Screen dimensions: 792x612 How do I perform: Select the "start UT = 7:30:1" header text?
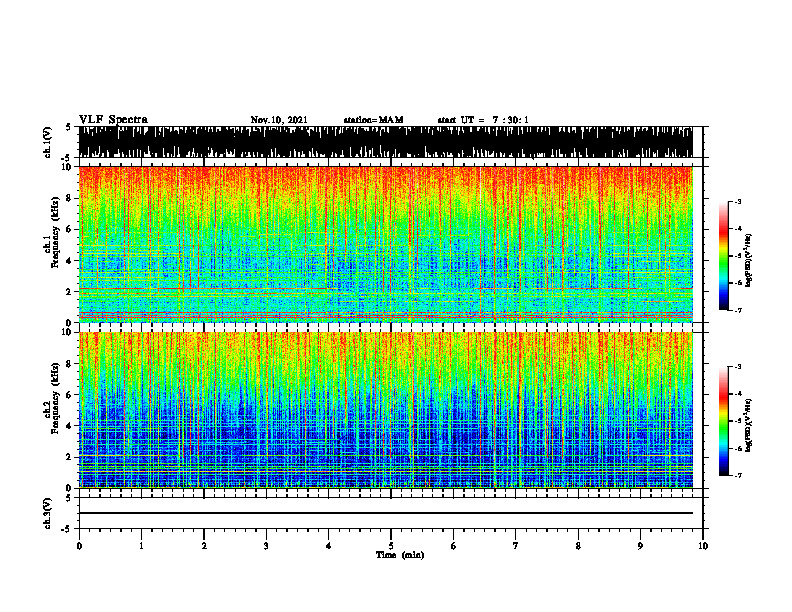pos(482,120)
